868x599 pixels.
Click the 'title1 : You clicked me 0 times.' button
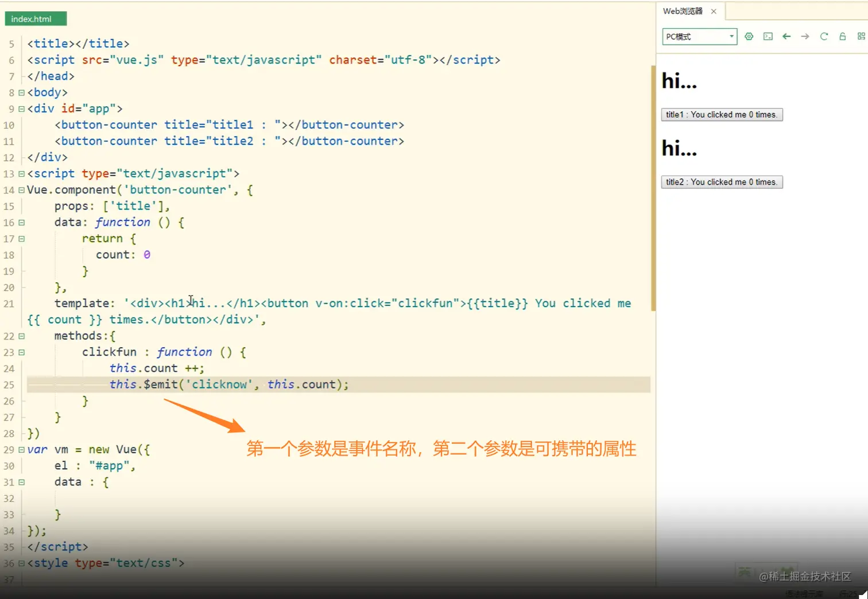tap(722, 115)
